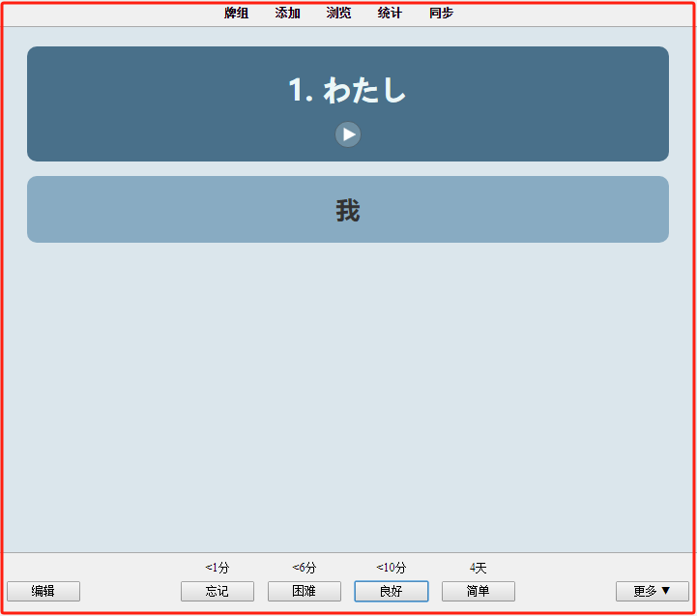
Task: Click the card front text わたし
Action: 364,90
